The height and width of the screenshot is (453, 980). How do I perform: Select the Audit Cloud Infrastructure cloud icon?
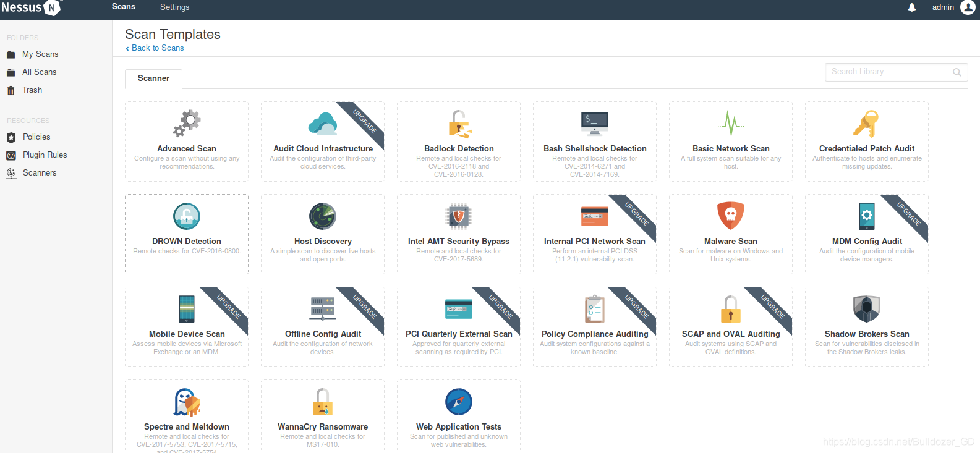(323, 124)
